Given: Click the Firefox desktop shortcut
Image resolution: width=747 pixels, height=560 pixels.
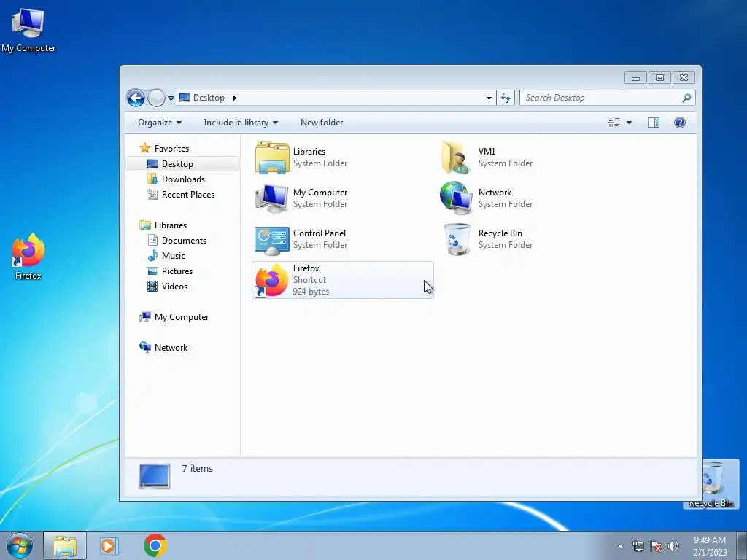Looking at the screenshot, I should point(28,256).
